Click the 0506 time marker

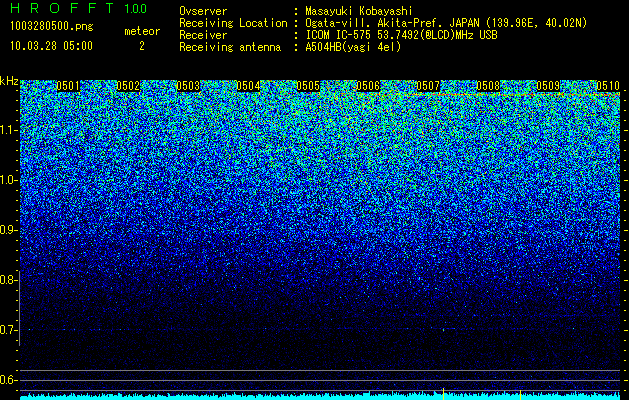pyautogui.click(x=368, y=86)
